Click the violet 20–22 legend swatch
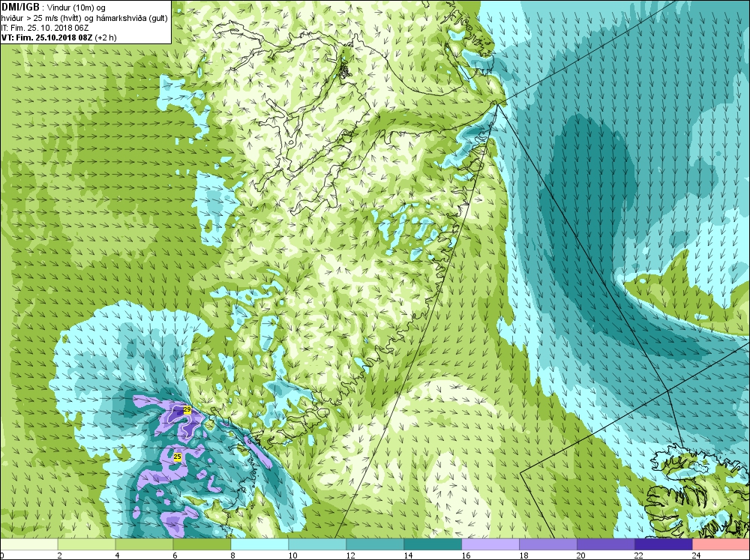Viewport: 750px width, 560px height. pyautogui.click(x=606, y=544)
